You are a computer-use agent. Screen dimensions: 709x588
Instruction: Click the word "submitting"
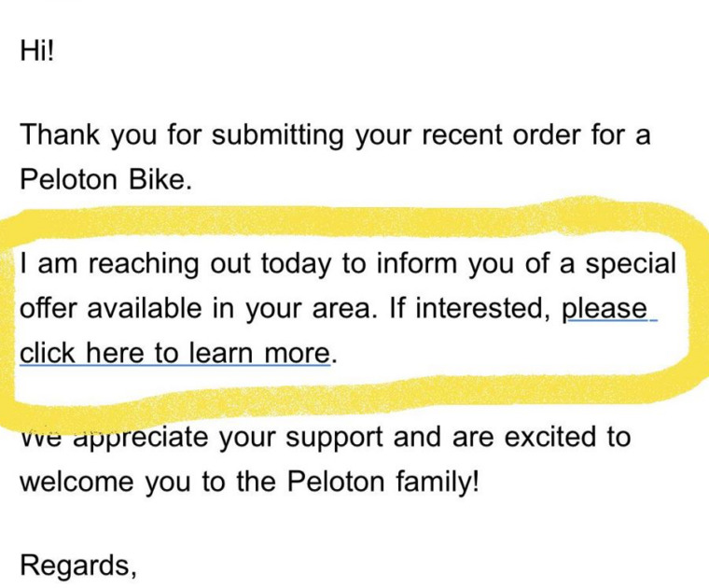pyautogui.click(x=278, y=134)
